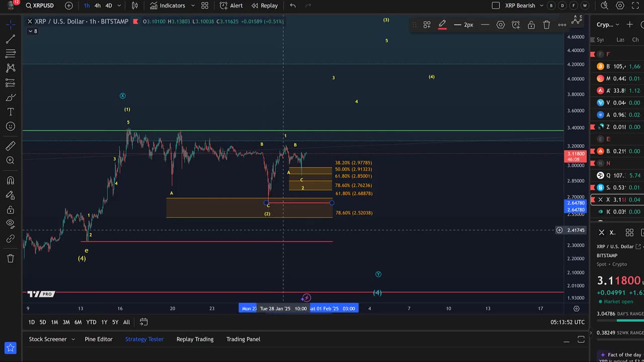Open the layout setup square icon

tap(496, 6)
